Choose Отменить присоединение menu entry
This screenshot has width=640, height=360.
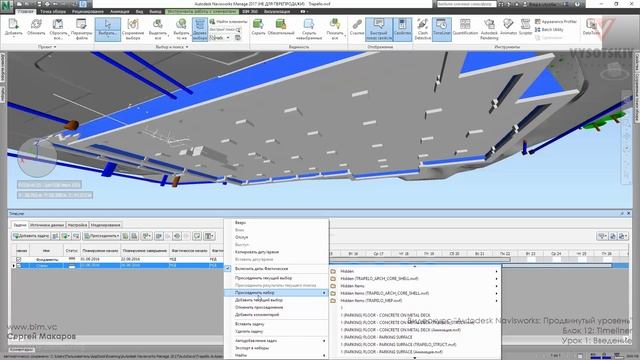(x=259, y=307)
